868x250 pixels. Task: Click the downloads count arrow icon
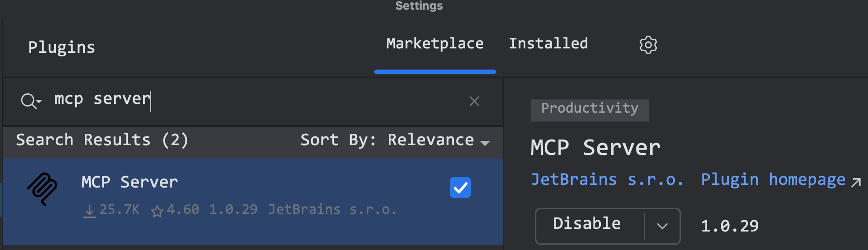click(x=90, y=211)
